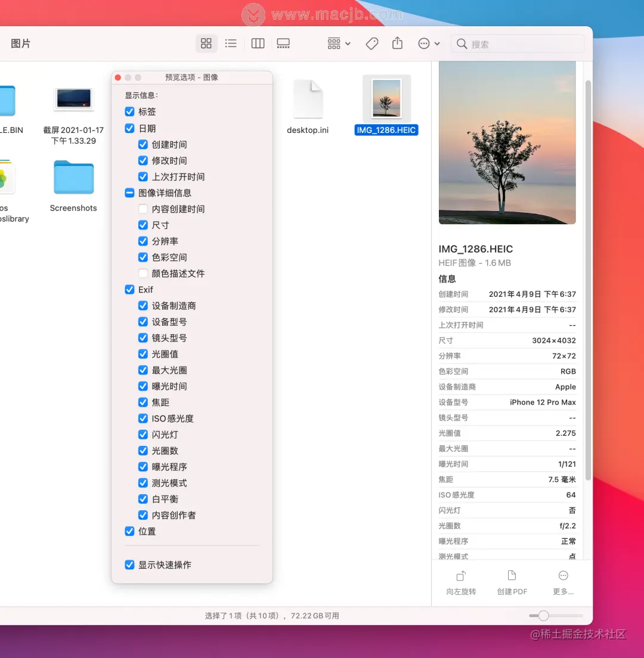Screen dimensions: 644x658
Task: Toggle the 焦距 checkbox
Action: [143, 402]
